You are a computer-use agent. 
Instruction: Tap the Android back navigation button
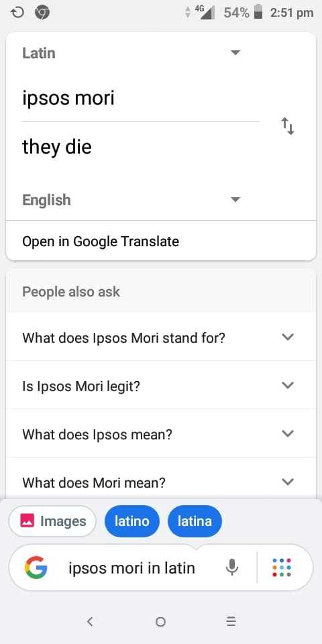pyautogui.click(x=90, y=621)
